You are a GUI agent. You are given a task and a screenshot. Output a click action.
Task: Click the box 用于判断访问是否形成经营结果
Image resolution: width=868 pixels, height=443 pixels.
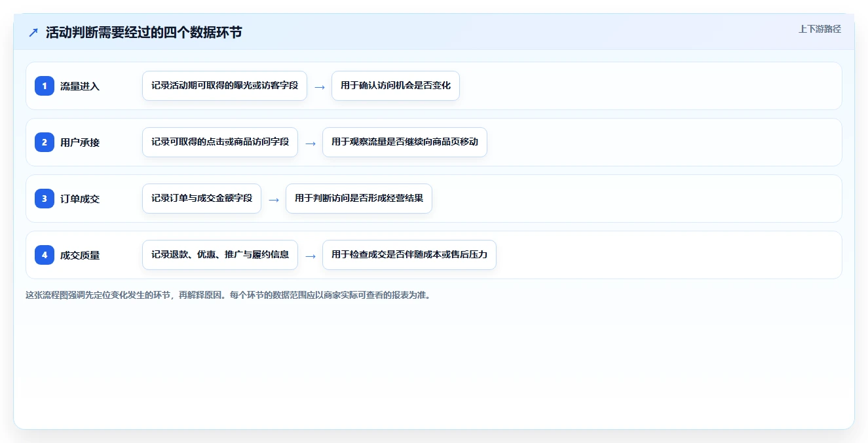pyautogui.click(x=359, y=199)
